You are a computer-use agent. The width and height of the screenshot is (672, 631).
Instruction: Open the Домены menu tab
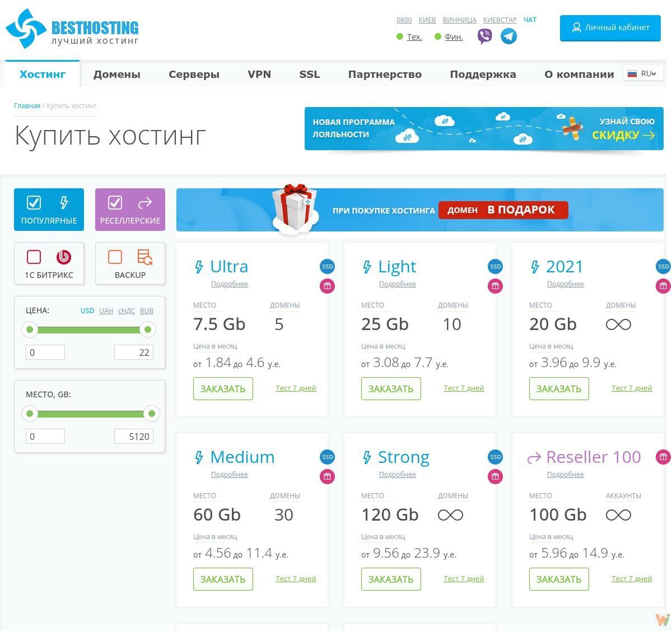pyautogui.click(x=116, y=75)
